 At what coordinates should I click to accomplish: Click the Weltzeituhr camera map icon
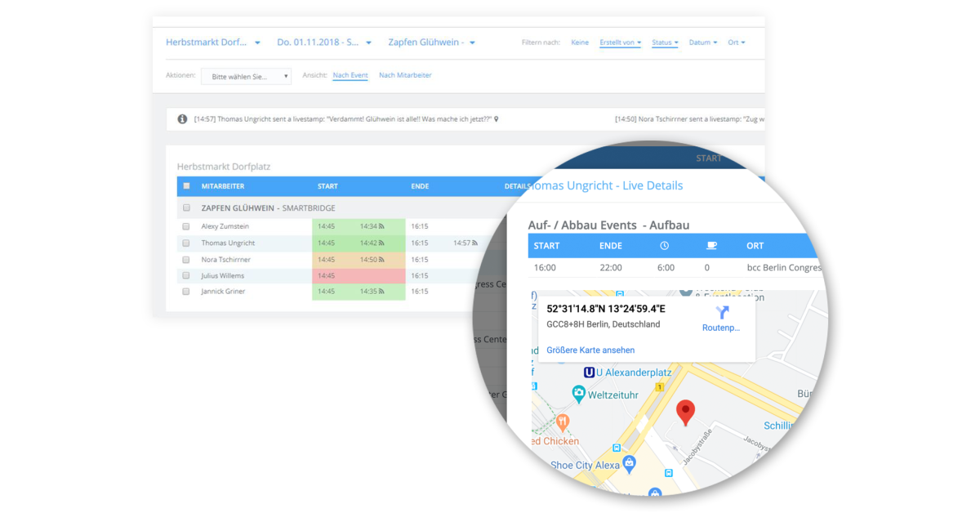tap(579, 395)
